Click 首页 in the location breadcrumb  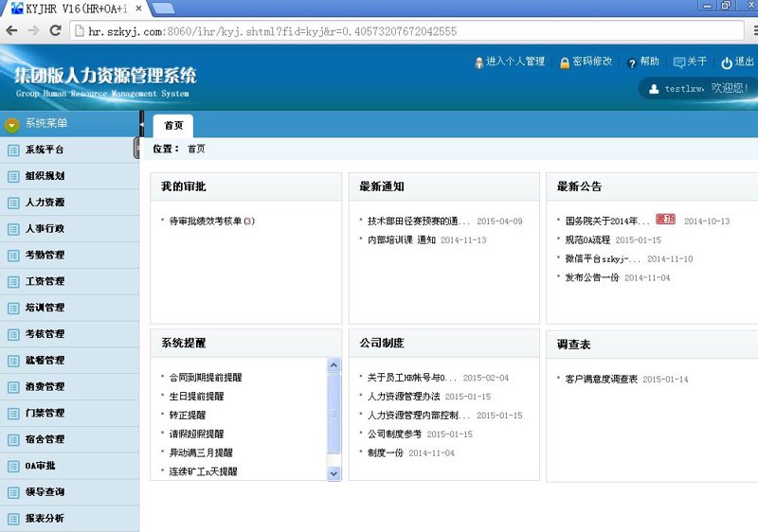click(x=196, y=149)
